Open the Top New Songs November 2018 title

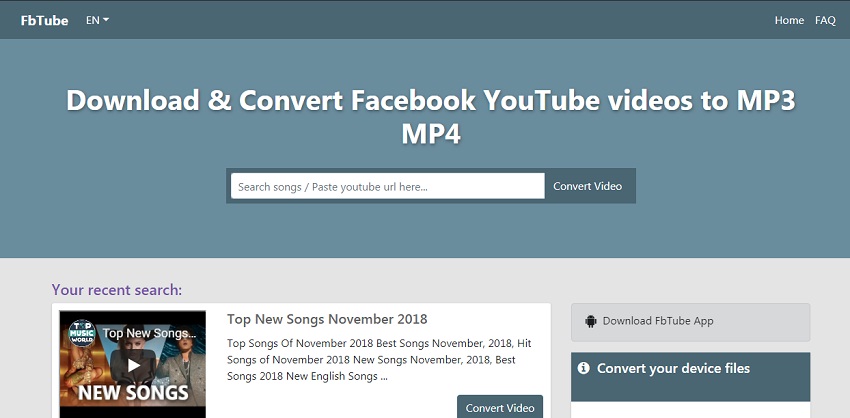[327, 319]
